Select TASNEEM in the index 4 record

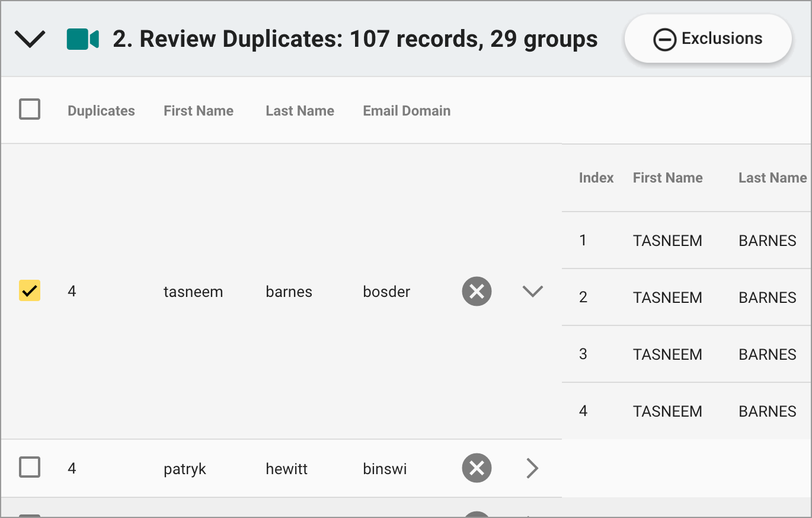pos(667,411)
